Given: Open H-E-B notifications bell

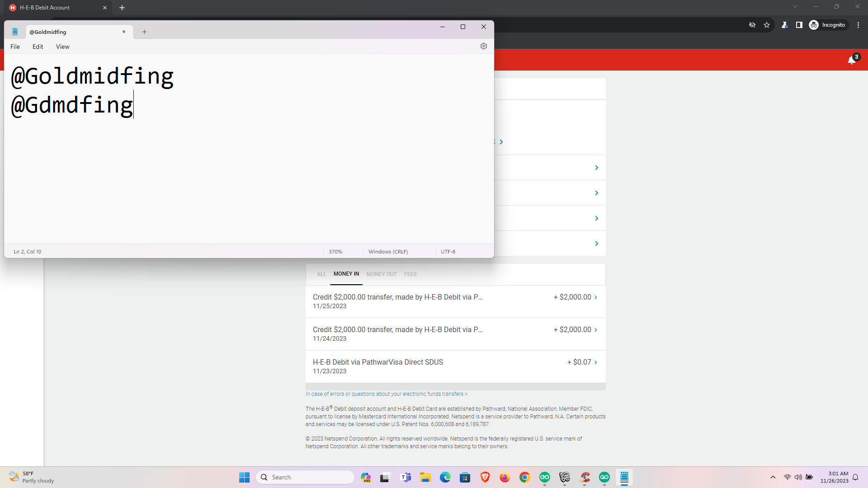Looking at the screenshot, I should [852, 60].
